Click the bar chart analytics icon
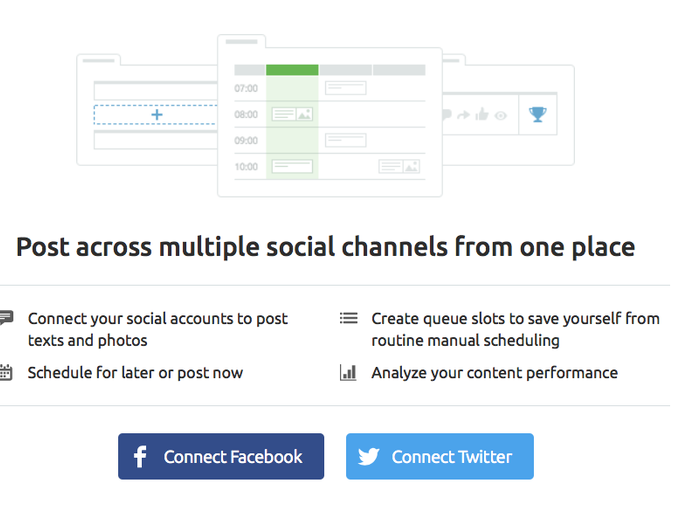The width and height of the screenshot is (680, 511). point(348,373)
